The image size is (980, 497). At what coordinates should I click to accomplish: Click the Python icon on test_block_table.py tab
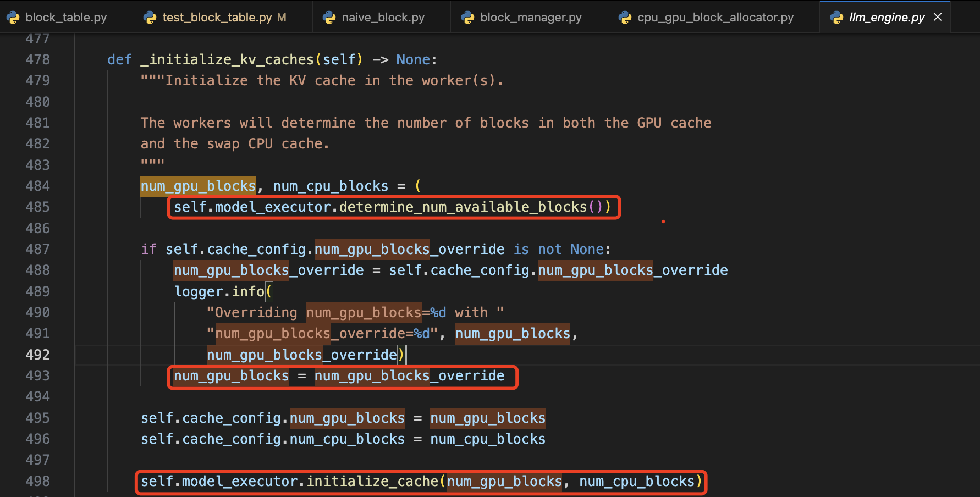(x=150, y=18)
